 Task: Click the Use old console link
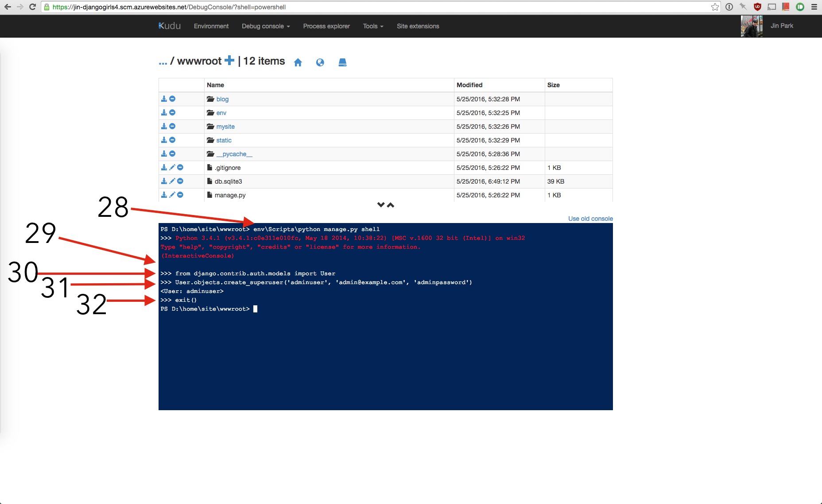click(x=590, y=219)
